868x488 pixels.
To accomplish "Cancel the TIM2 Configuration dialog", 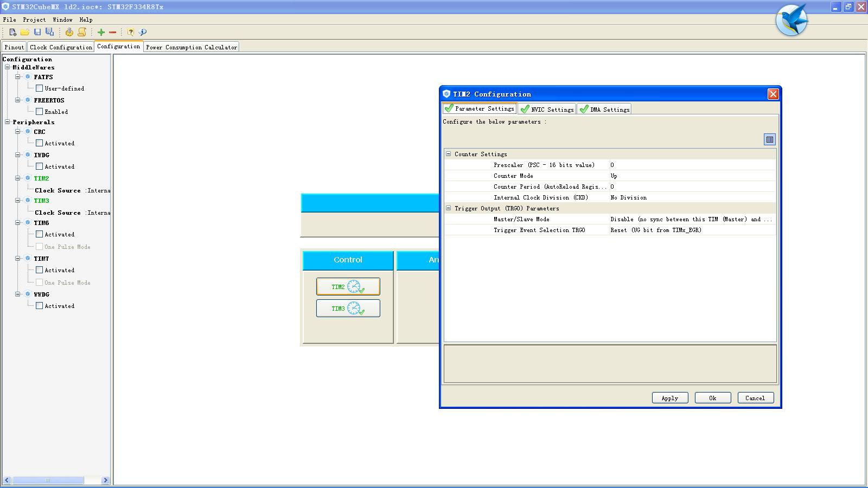I will click(x=755, y=398).
